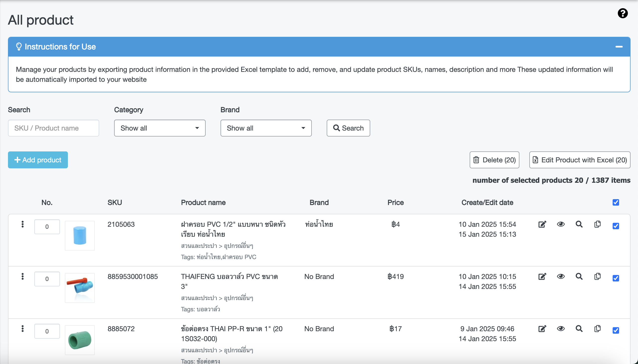Click edit pencil icon for SKU 2105063
Image resolution: width=638 pixels, height=364 pixels.
(542, 224)
